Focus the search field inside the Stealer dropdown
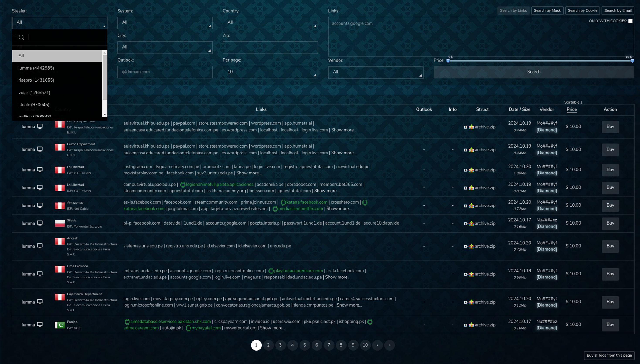Image resolution: width=640 pixels, height=364 pixels. pyautogui.click(x=59, y=37)
